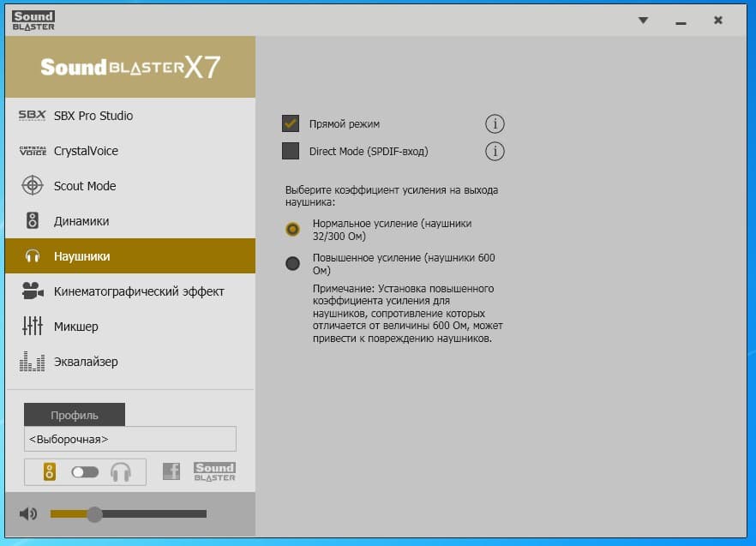Click the text Выберите коэффициент усиления
Image resolution: width=756 pixels, height=546 pixels.
pos(392,195)
